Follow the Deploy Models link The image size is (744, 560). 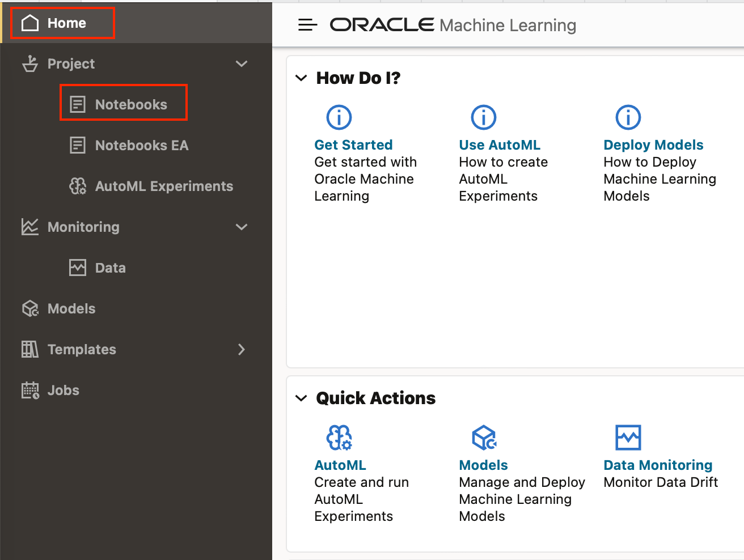pyautogui.click(x=653, y=145)
